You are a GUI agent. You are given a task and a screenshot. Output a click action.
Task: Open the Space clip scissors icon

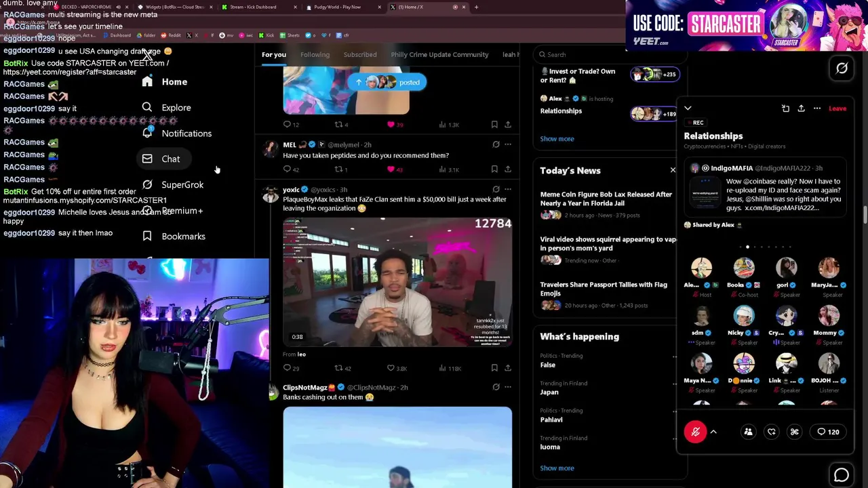pyautogui.click(x=795, y=432)
